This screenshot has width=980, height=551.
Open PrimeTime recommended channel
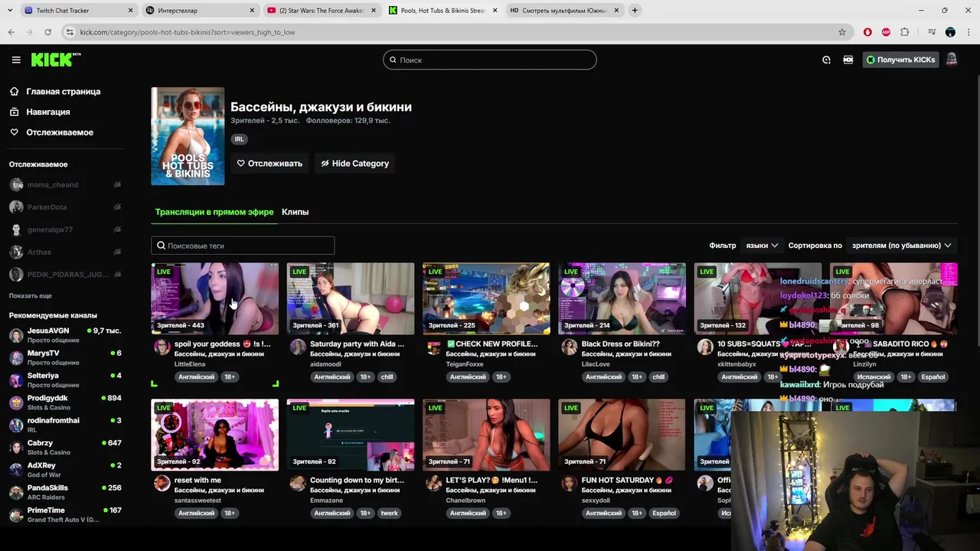tap(65, 514)
